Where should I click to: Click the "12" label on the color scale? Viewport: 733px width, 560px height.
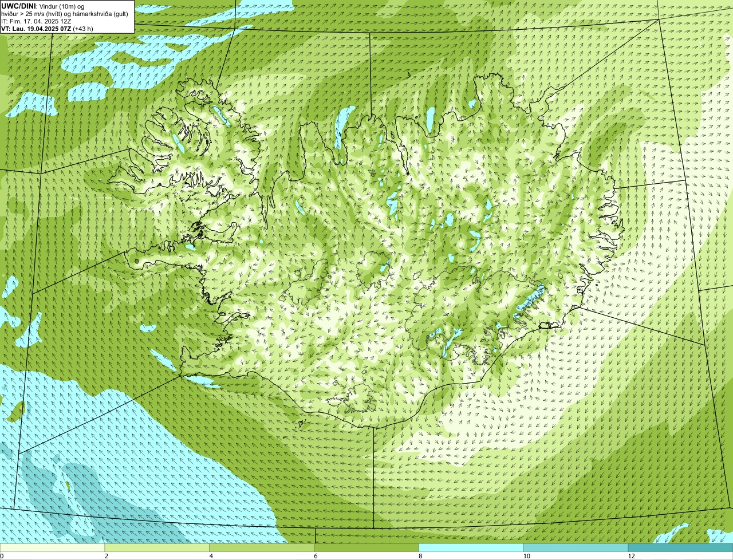(630, 556)
